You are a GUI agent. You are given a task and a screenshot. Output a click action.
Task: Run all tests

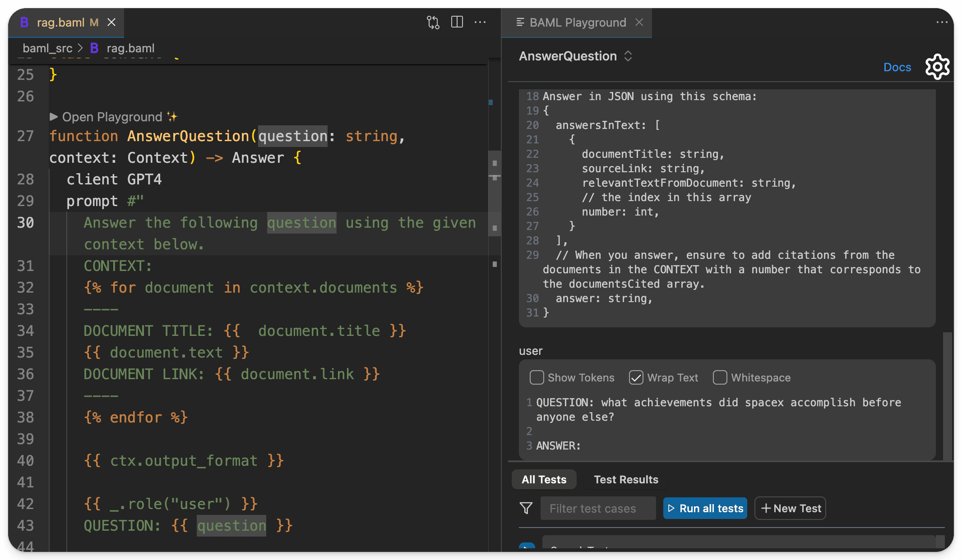pos(705,508)
